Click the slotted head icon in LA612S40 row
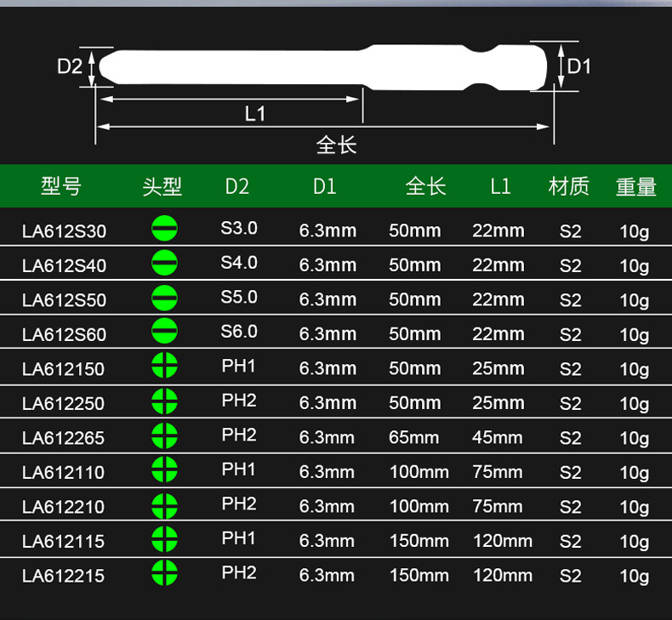Viewport: 672px width, 620px height. coord(164,262)
